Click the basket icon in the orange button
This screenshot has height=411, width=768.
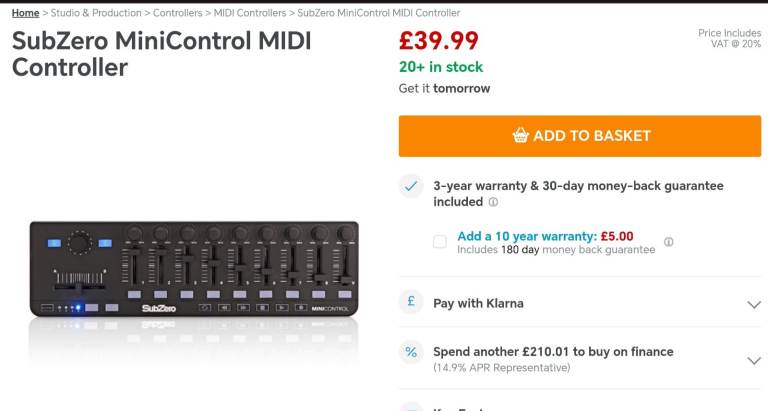[520, 136]
